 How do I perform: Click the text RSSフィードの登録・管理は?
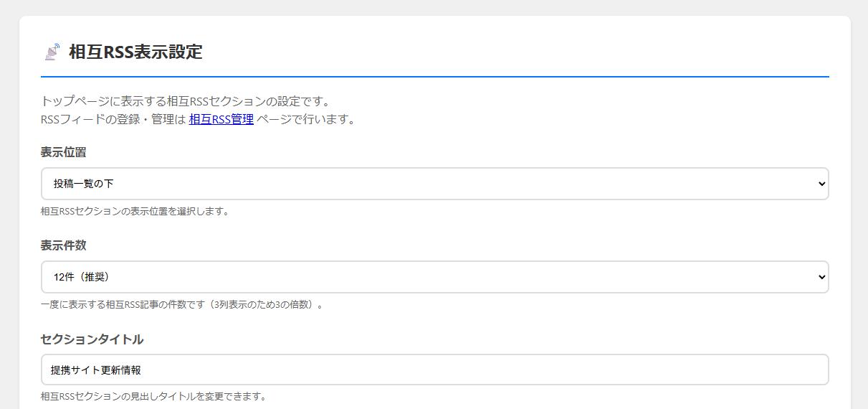click(113, 119)
